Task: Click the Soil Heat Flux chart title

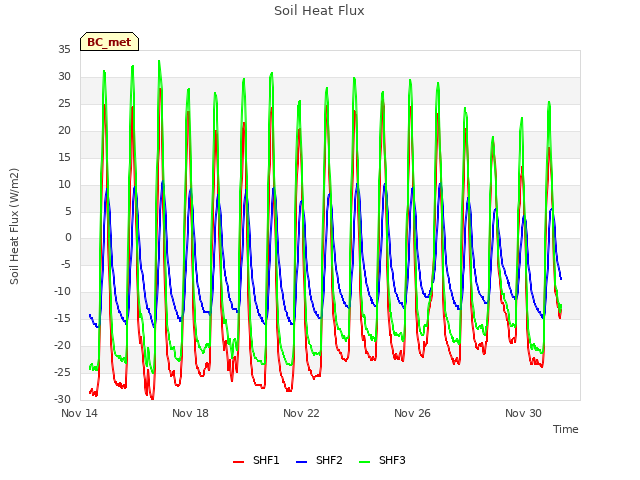Action: [x=319, y=11]
